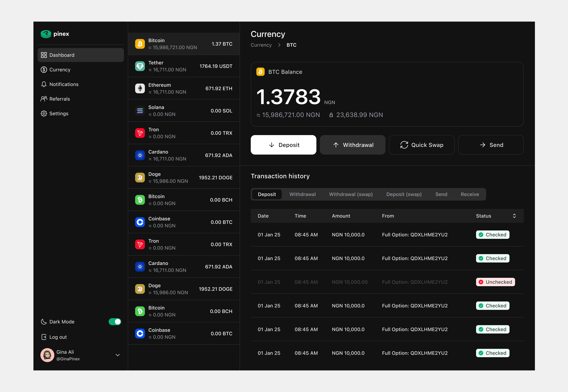The width and height of the screenshot is (568, 392).
Task: Open Settings from the sidebar
Action: click(59, 113)
